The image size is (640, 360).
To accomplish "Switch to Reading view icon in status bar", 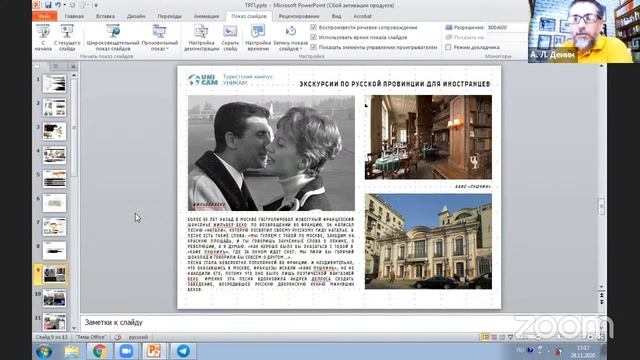I will [502, 337].
